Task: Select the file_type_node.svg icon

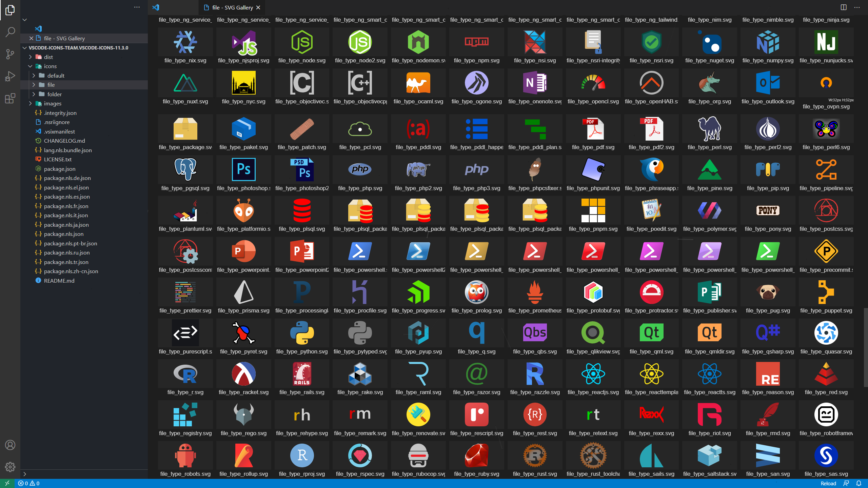Action: 302,42
